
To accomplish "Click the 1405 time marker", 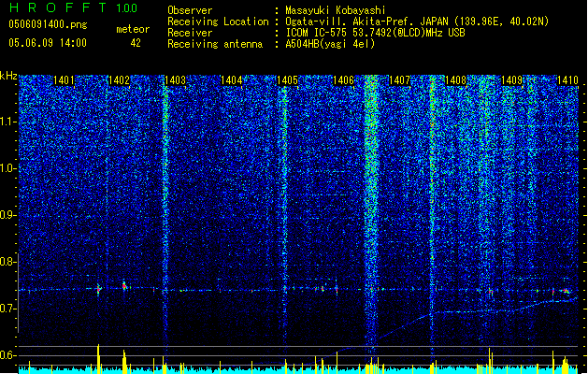I will [x=287, y=80].
